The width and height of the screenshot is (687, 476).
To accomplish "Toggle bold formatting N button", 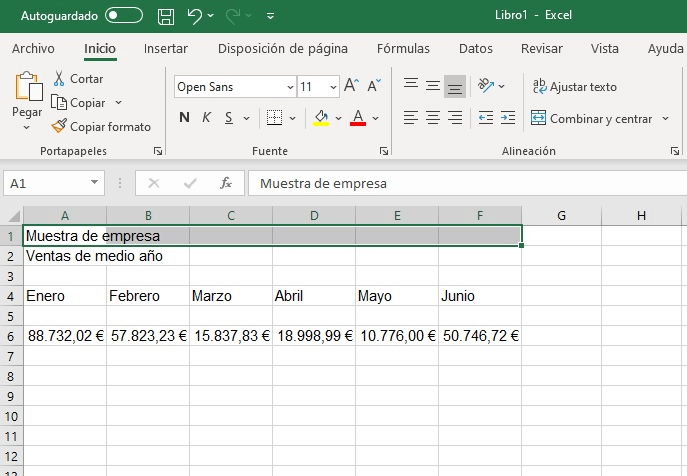I will point(184,118).
